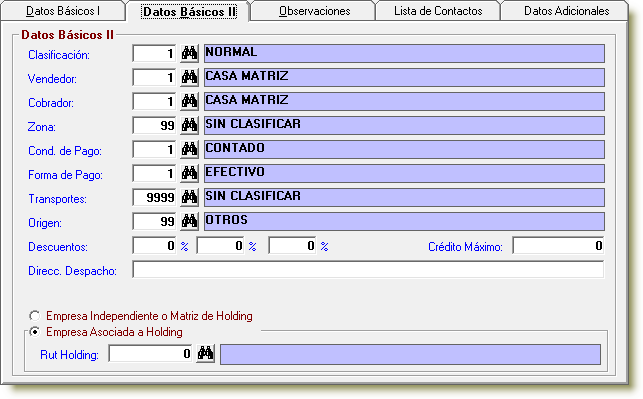643x399 pixels.
Task: Open Forma de Pago lookup icon
Action: point(189,173)
